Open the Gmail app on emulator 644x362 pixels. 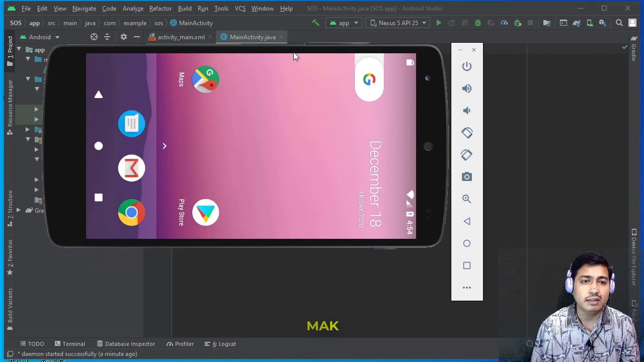pos(131,168)
